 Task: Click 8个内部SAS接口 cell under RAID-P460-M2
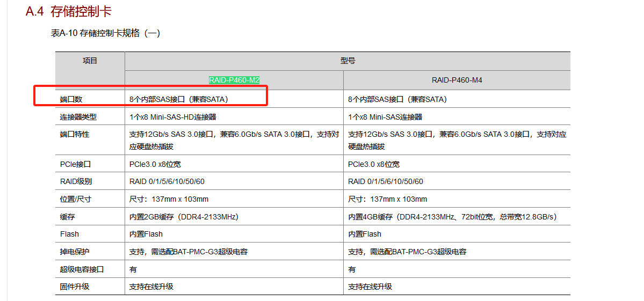[x=179, y=99]
